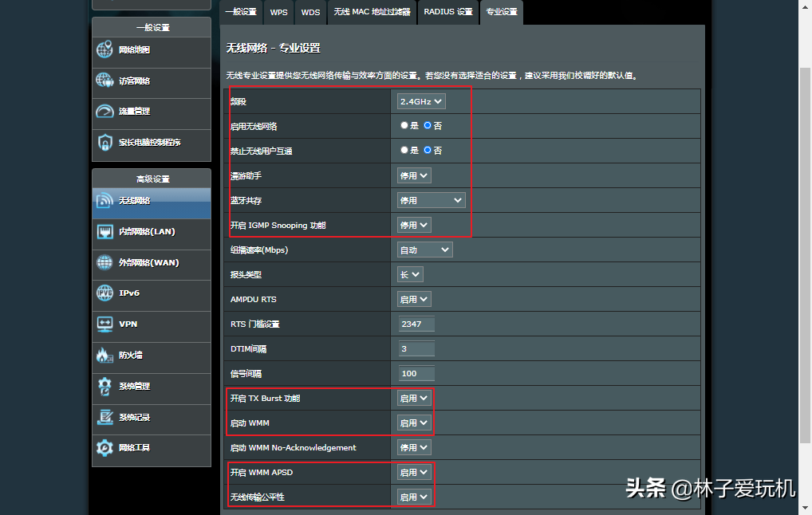Open the IGMP Snooping dropdown
Image resolution: width=812 pixels, height=515 pixels.
414,225
